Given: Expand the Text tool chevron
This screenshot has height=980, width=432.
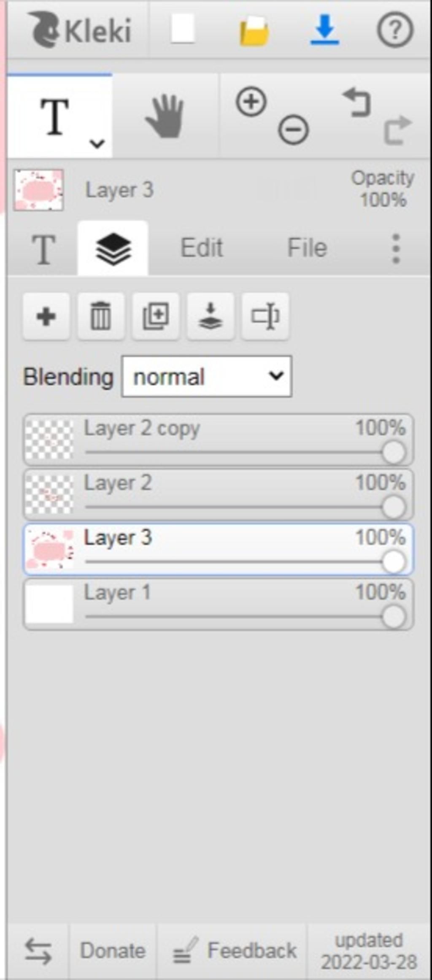Looking at the screenshot, I should coord(97,143).
